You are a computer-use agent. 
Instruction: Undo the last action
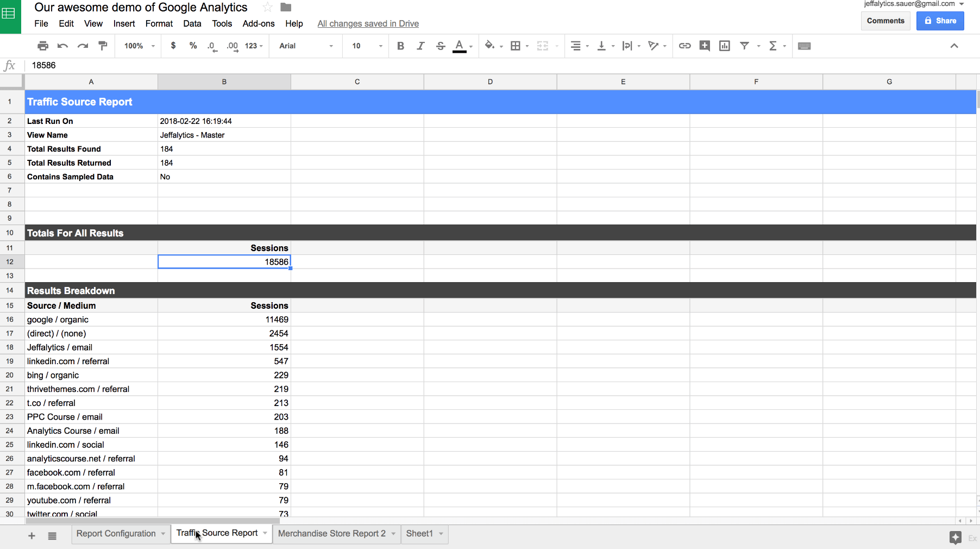pyautogui.click(x=62, y=46)
